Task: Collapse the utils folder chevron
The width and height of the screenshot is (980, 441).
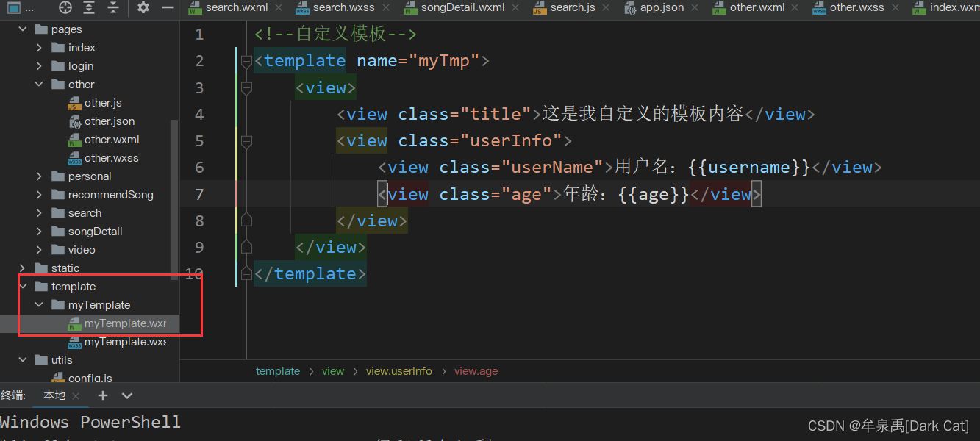Action: [x=23, y=360]
